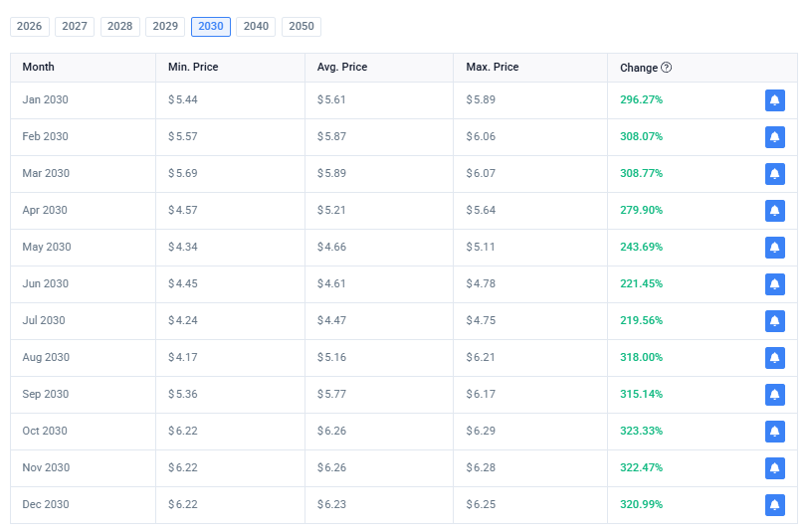Click the Dec 2030 notification bell
The image size is (810, 532).
774,504
